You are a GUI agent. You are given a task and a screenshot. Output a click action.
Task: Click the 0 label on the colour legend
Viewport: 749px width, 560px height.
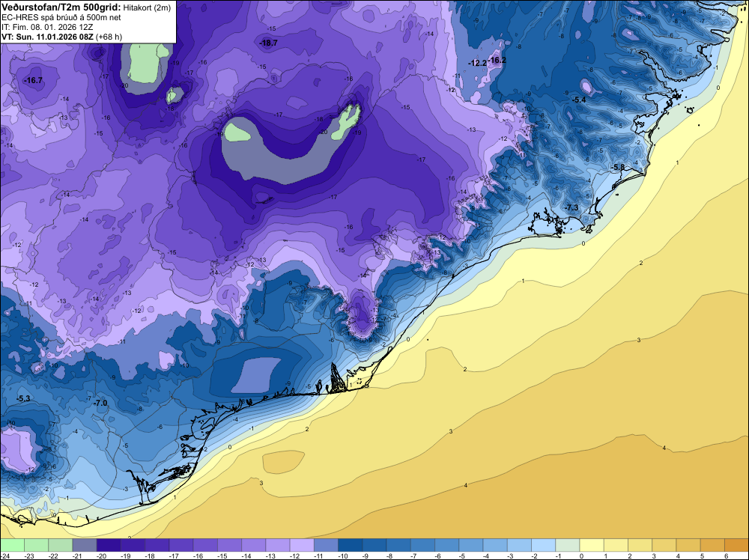[580, 556]
